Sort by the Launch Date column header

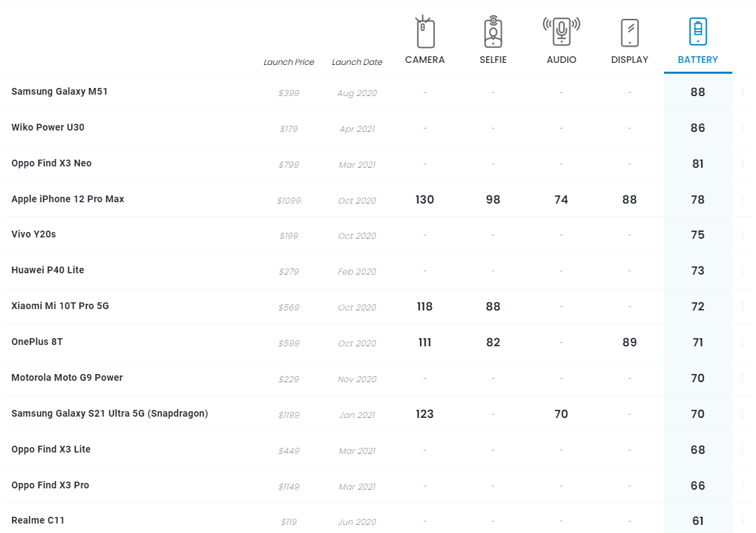[x=357, y=62]
